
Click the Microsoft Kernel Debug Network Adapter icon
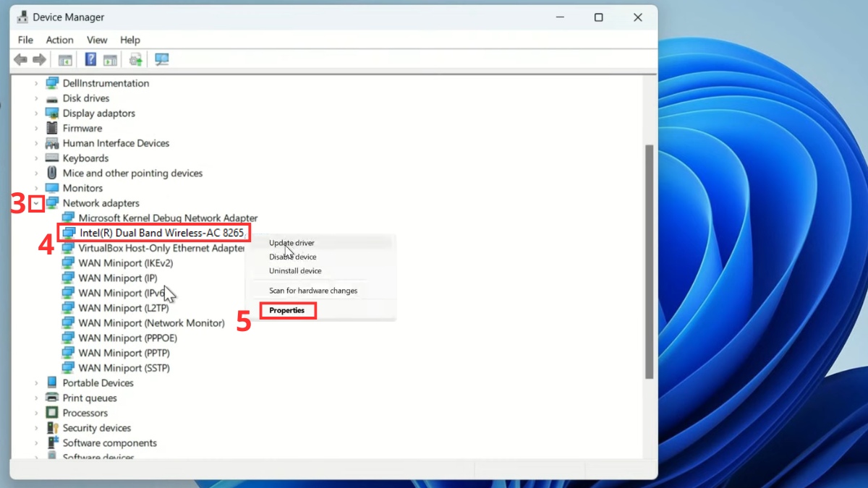(x=68, y=218)
